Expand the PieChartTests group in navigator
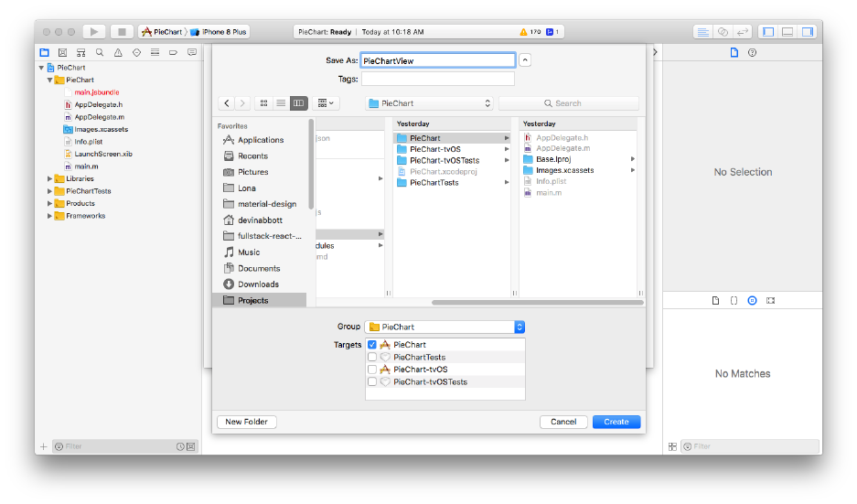Screen dimensions: 857x504 (x=49, y=191)
